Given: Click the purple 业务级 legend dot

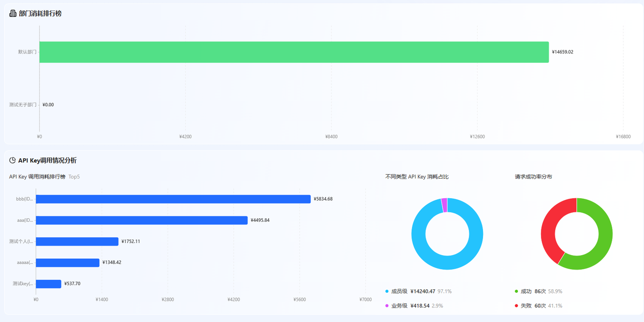Looking at the screenshot, I should click(387, 306).
